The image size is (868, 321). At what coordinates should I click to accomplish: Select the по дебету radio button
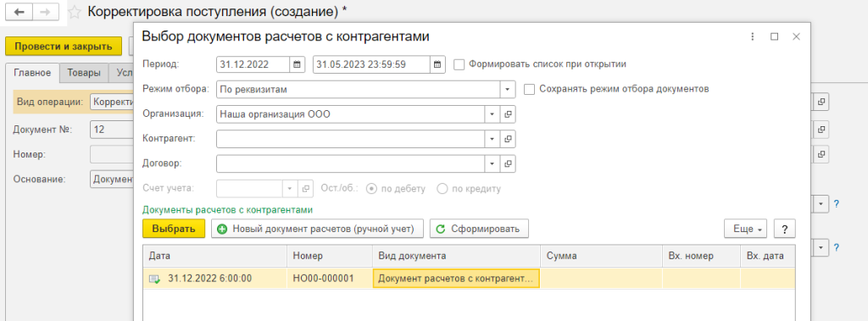pyautogui.click(x=371, y=189)
